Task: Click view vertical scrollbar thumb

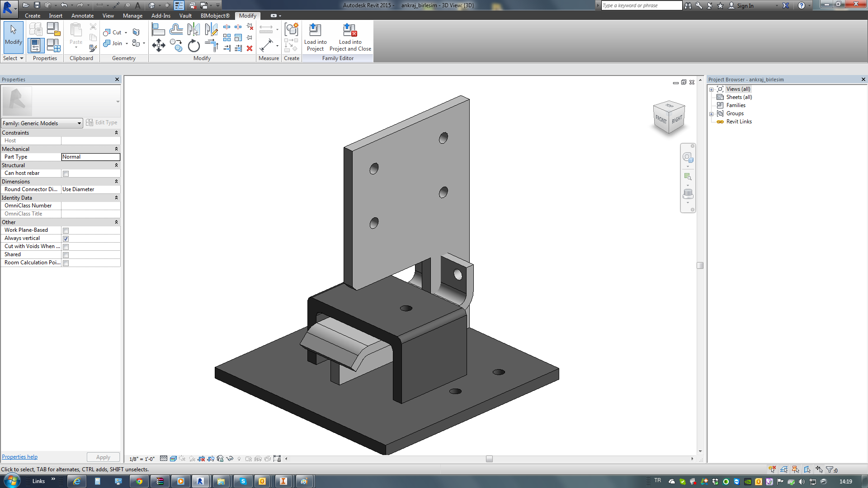Action: (x=700, y=266)
